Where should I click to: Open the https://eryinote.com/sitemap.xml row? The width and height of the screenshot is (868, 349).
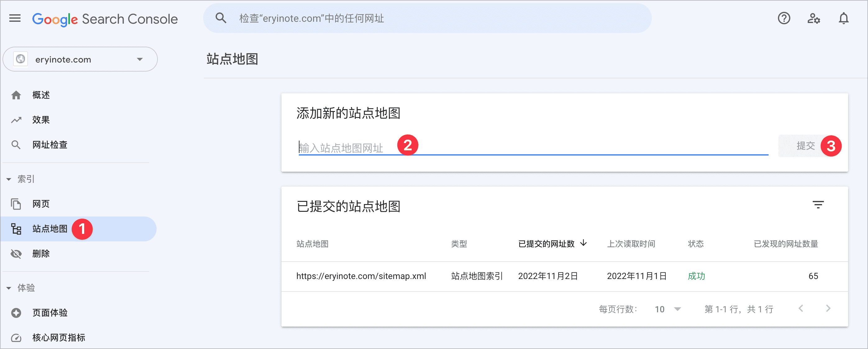tap(564, 276)
